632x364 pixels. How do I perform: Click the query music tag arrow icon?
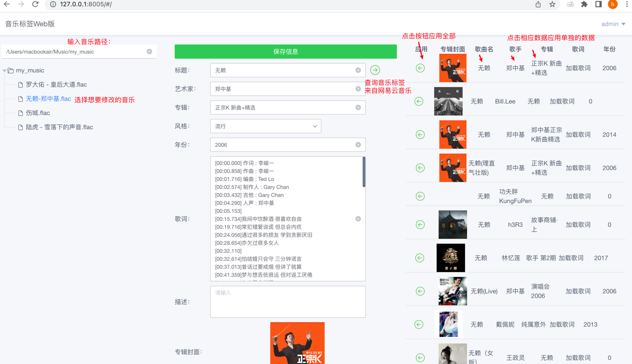coord(375,70)
